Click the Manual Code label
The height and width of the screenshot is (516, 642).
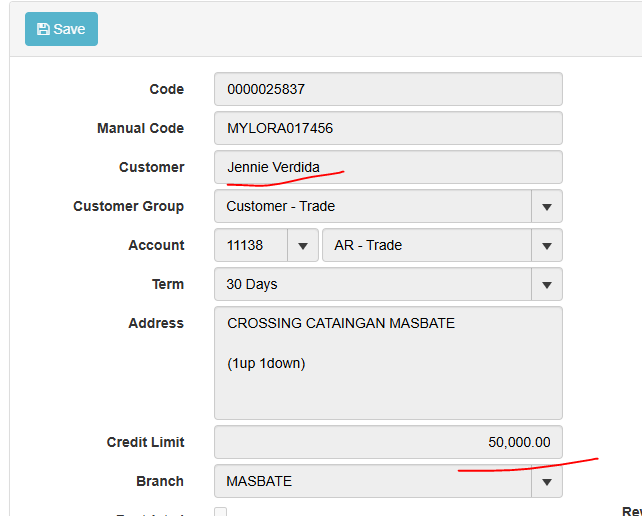(140, 128)
